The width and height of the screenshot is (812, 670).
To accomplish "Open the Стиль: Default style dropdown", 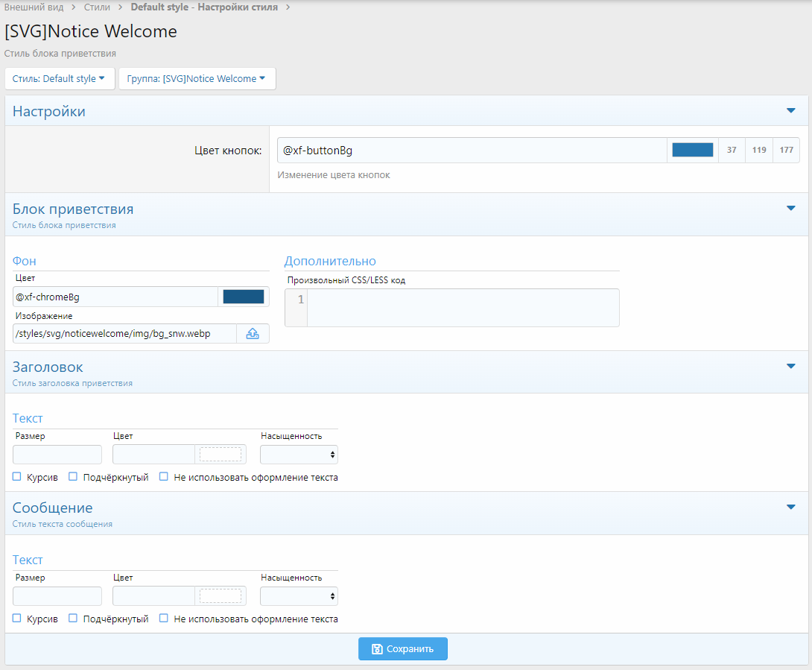I will [59, 79].
